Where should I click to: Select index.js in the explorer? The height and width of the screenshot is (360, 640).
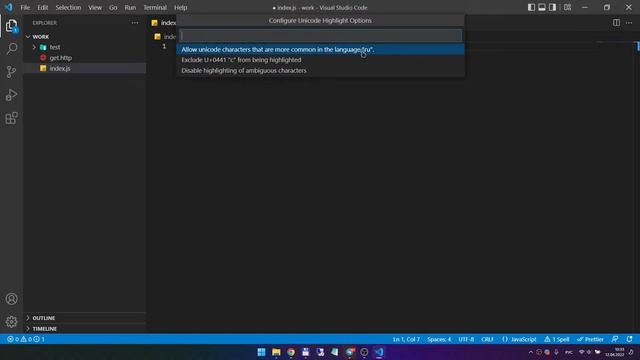[x=85, y=68]
